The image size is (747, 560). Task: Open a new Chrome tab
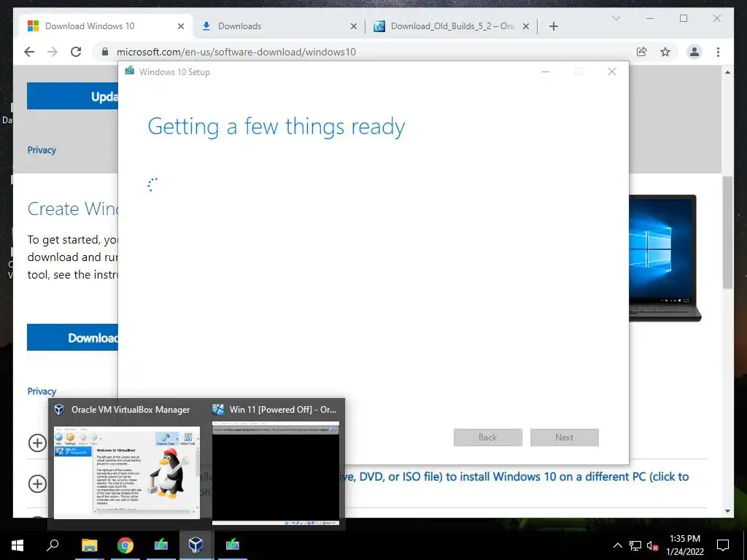(553, 26)
